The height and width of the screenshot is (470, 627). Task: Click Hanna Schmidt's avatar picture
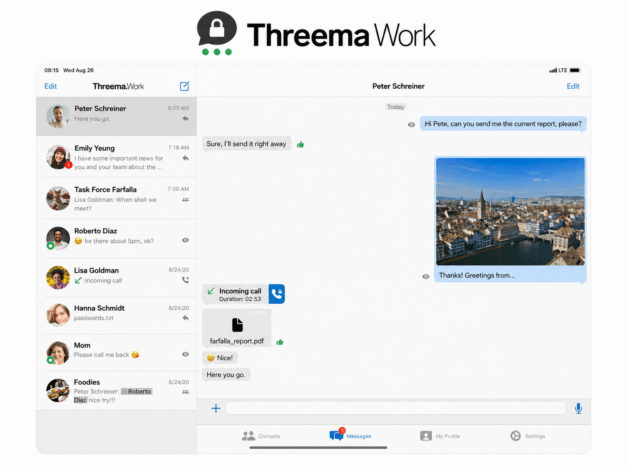[x=58, y=315]
